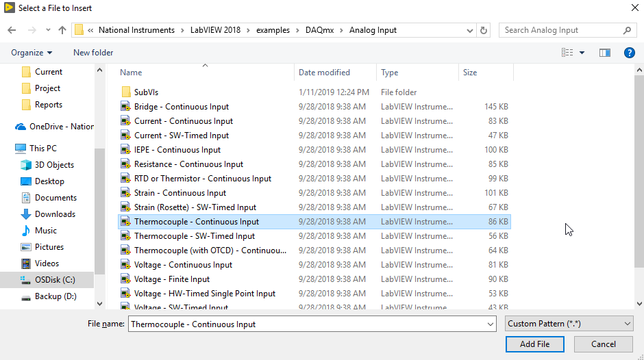Select Documents in navigation pane
644x360 pixels.
[x=55, y=197]
